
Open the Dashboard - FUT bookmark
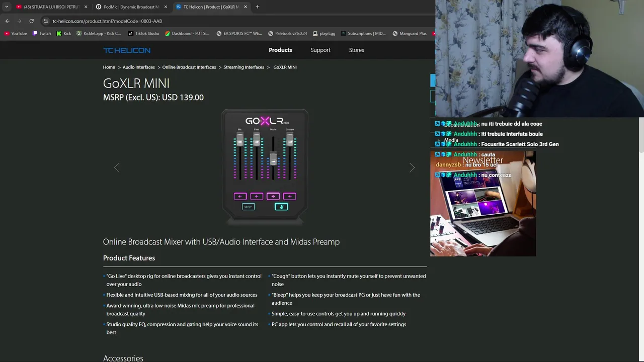coord(187,33)
